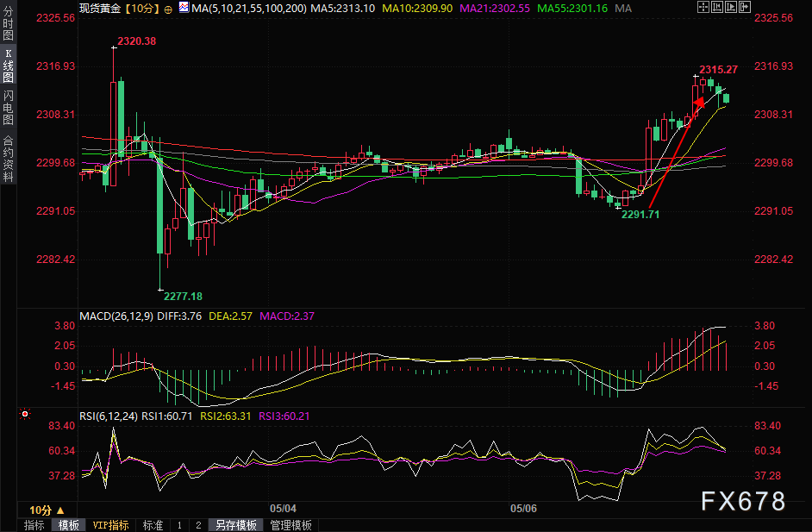
Task: Click the MA(5,10,21,55,100,200) parameters label
Action: [x=247, y=9]
